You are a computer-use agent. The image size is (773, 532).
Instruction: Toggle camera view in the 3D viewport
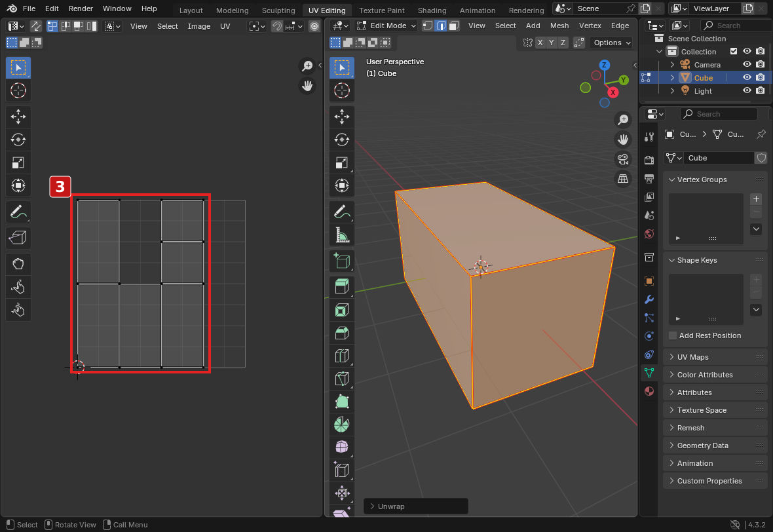(x=623, y=159)
